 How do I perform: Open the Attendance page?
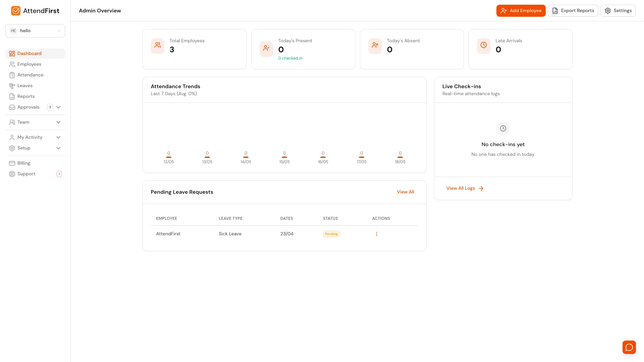click(x=35, y=75)
